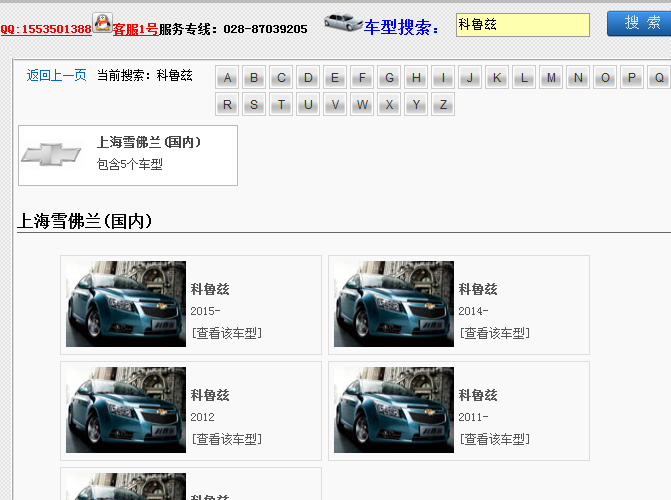Filter brands by letter Q

click(x=659, y=77)
